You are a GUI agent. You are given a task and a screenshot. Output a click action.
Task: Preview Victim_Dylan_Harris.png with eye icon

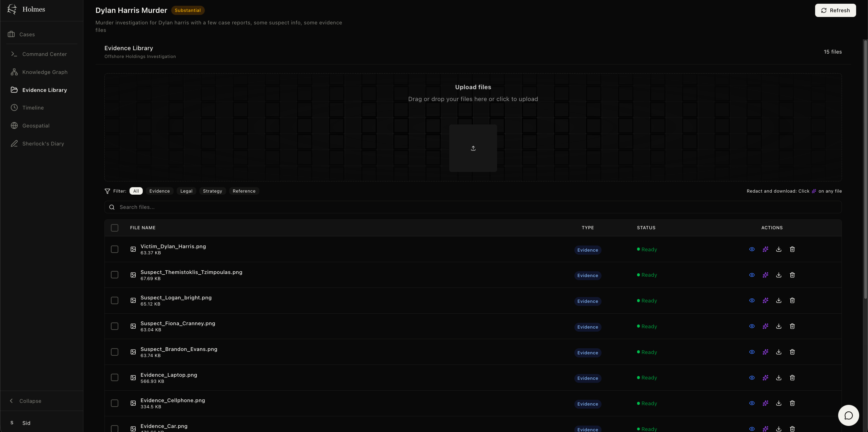point(752,249)
